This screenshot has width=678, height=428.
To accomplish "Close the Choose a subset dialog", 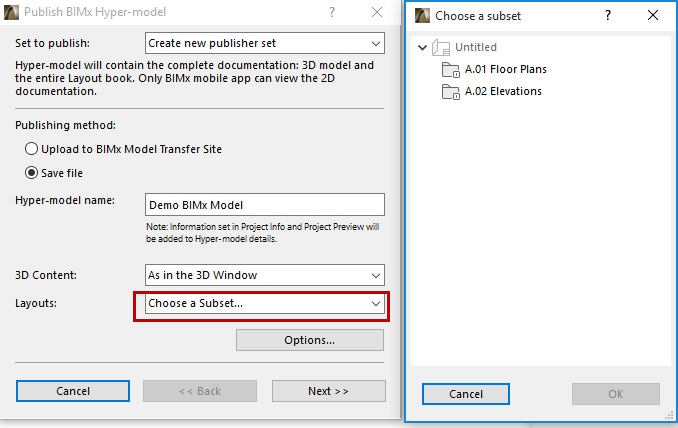I will click(653, 16).
